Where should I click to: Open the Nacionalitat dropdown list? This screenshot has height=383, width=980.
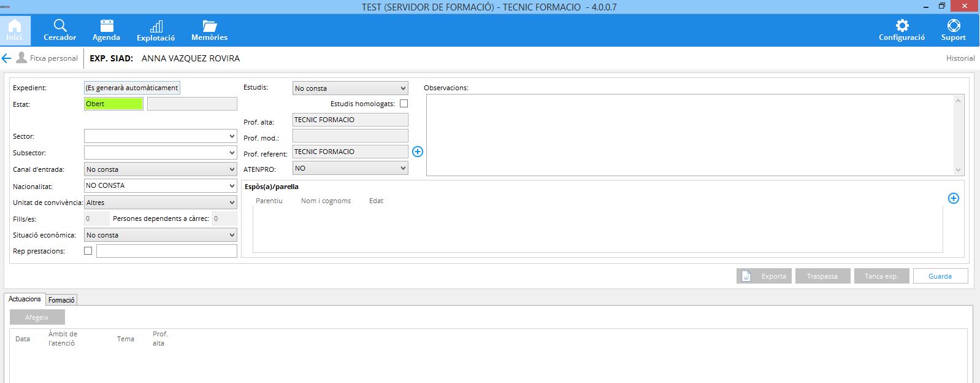[231, 185]
